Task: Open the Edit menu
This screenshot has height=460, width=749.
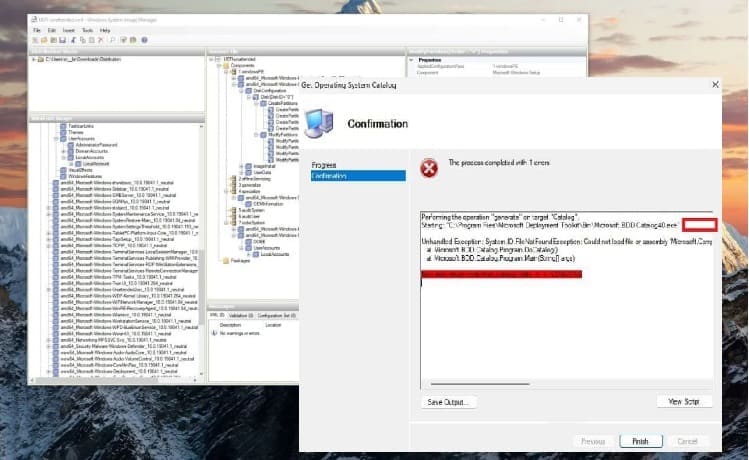Action: [52, 30]
